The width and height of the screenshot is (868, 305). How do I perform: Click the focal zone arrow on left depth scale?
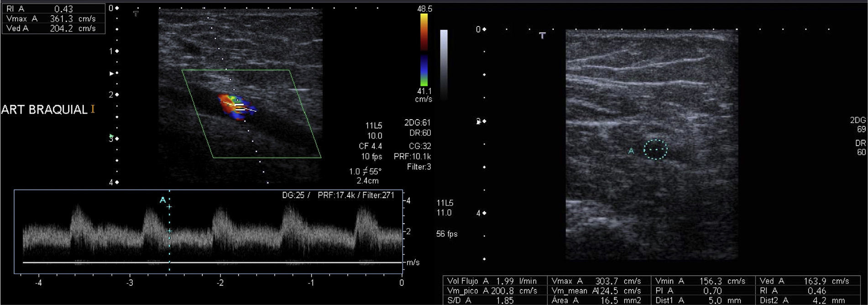(x=112, y=74)
